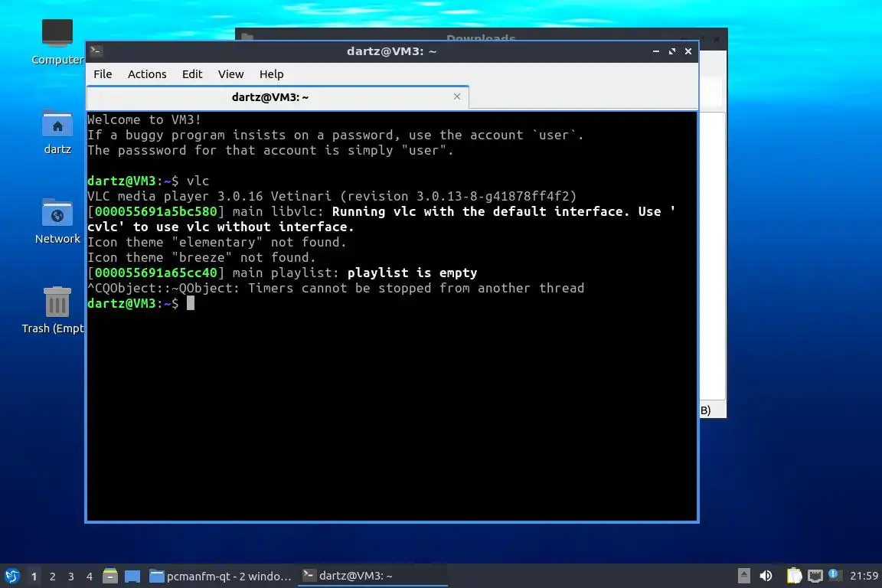Click the 'vlc' command text
The image size is (882, 588).
pos(198,181)
